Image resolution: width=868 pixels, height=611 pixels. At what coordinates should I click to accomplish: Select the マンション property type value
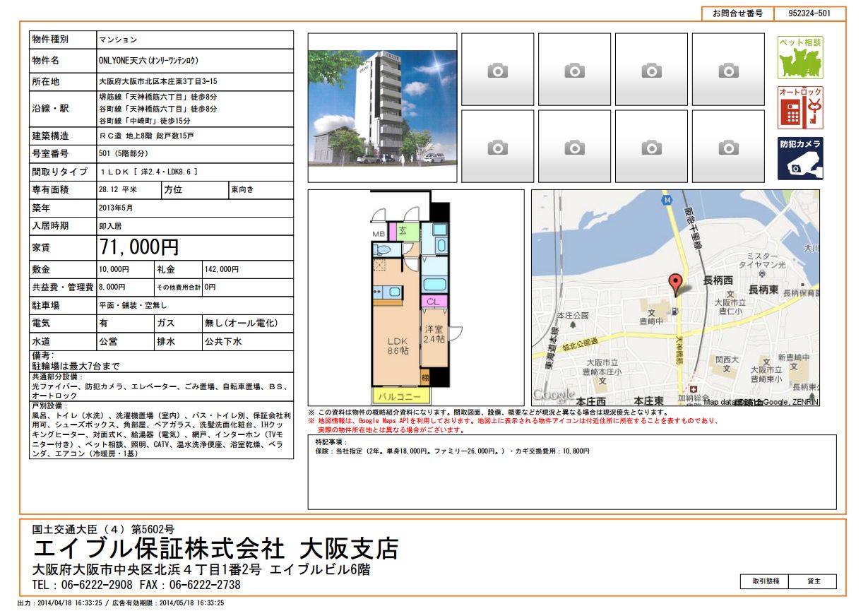117,40
